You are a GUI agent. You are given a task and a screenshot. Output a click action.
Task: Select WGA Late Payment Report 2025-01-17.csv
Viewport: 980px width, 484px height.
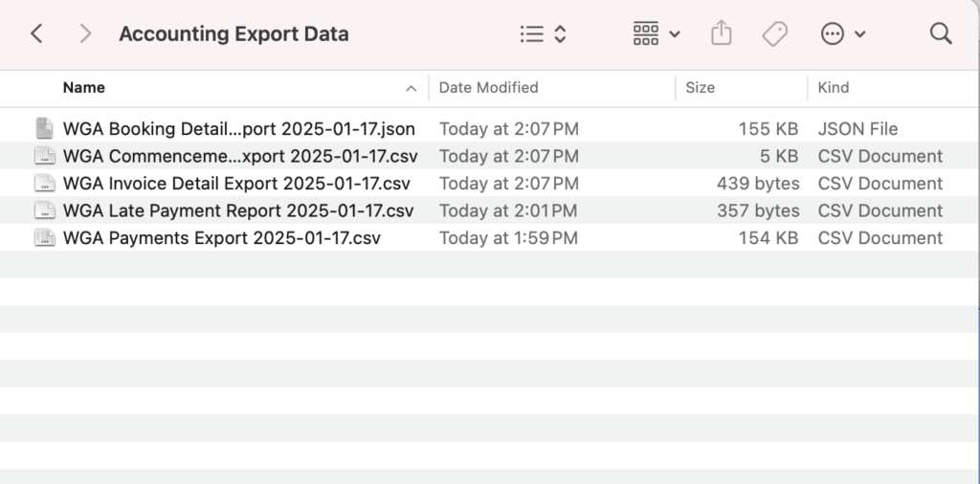tap(238, 211)
